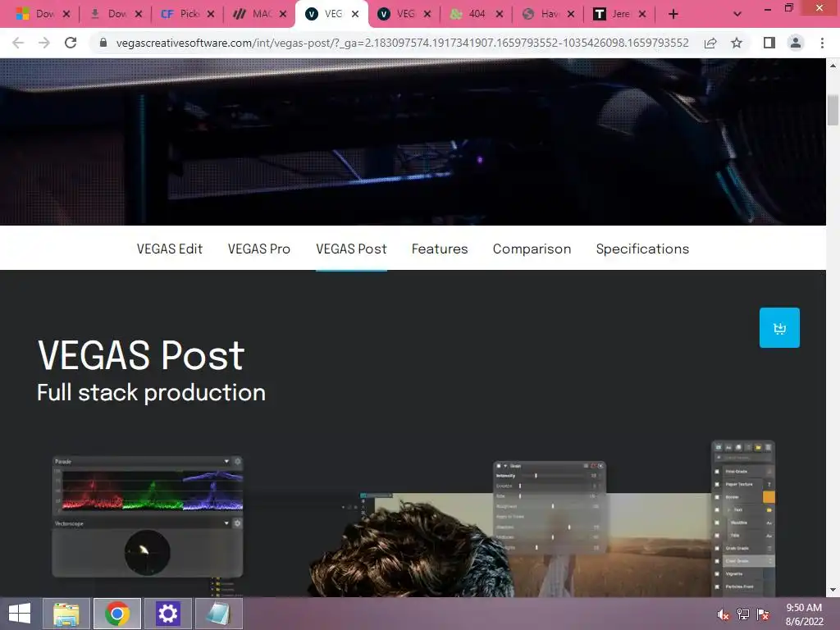Click the scrollbar up arrow

pos(833,66)
